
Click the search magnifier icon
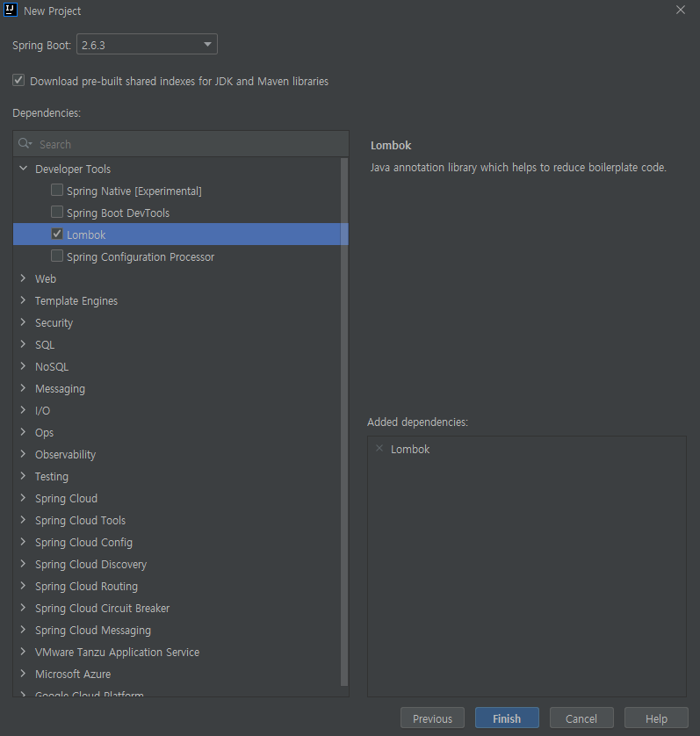click(25, 144)
